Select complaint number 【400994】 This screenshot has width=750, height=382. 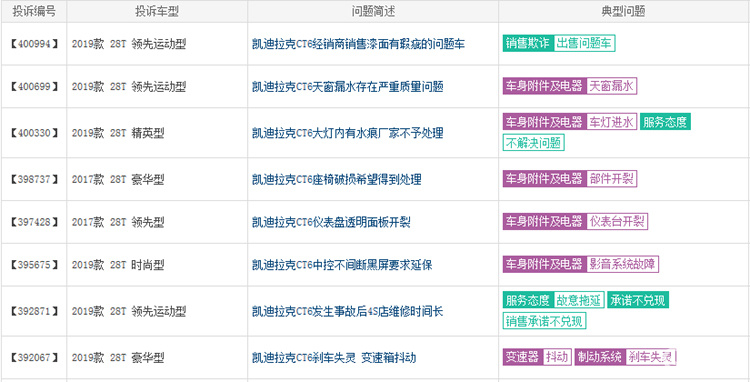tap(34, 44)
